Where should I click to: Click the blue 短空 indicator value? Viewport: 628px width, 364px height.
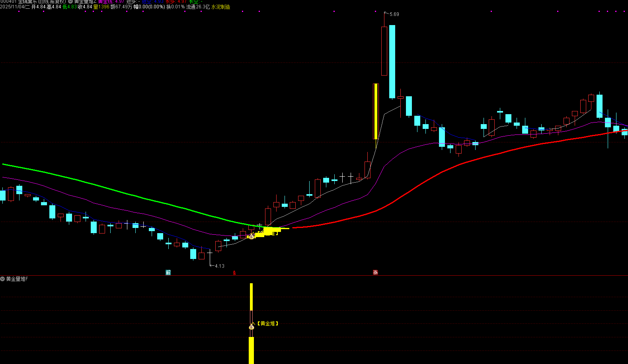[x=153, y=2]
